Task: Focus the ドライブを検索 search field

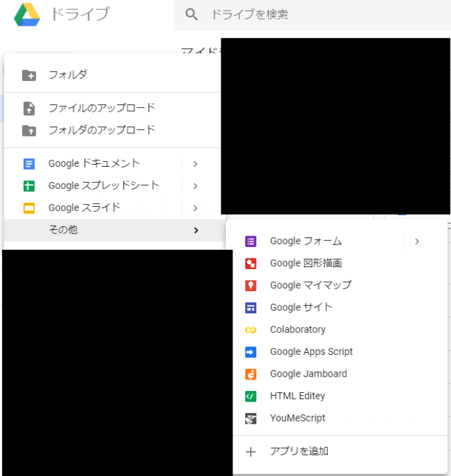Action: [x=312, y=15]
